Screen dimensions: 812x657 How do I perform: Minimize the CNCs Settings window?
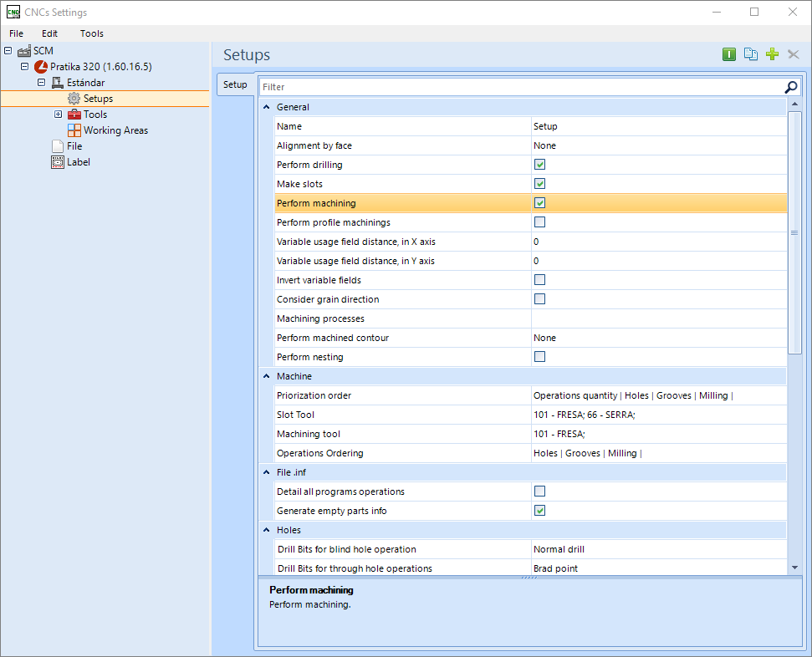click(717, 12)
